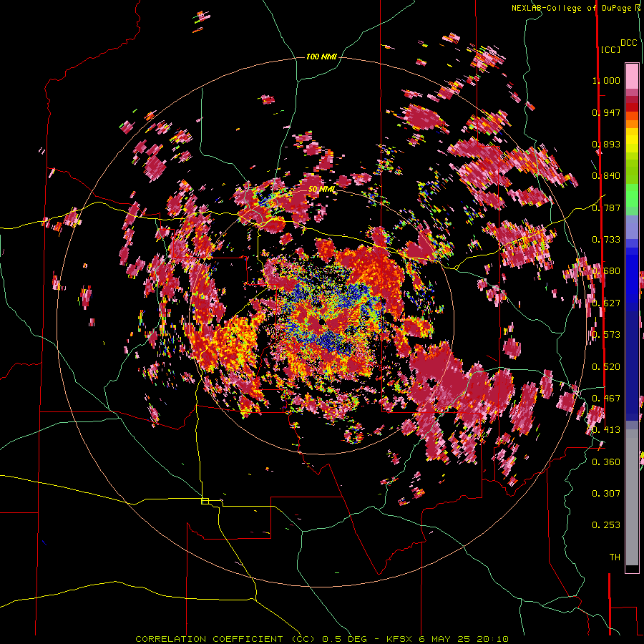This screenshot has height=644, width=644.
Task: Click the 50 NMI range ring label
Action: coord(321,189)
